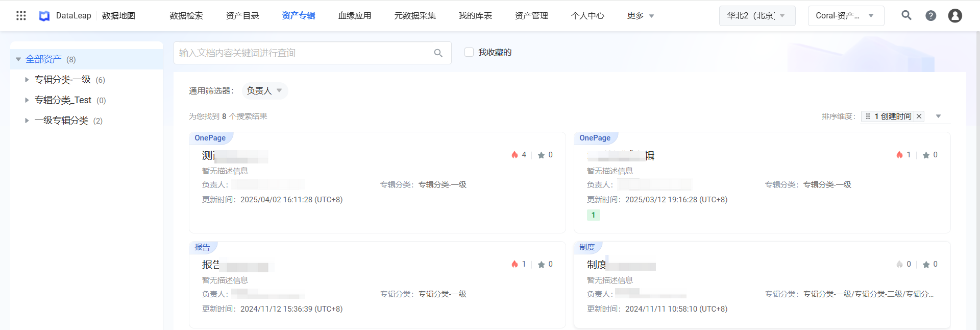
Task: Go to 我的库表 tab
Action: point(475,16)
